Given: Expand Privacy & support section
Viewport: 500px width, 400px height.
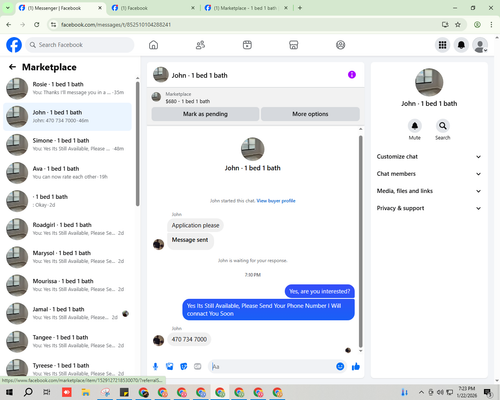Looking at the screenshot, I should click(x=429, y=208).
